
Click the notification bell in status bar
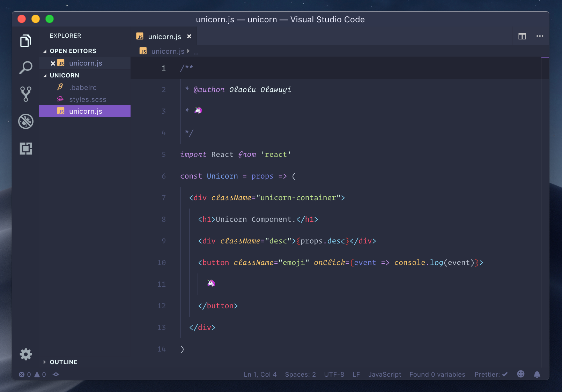point(537,374)
